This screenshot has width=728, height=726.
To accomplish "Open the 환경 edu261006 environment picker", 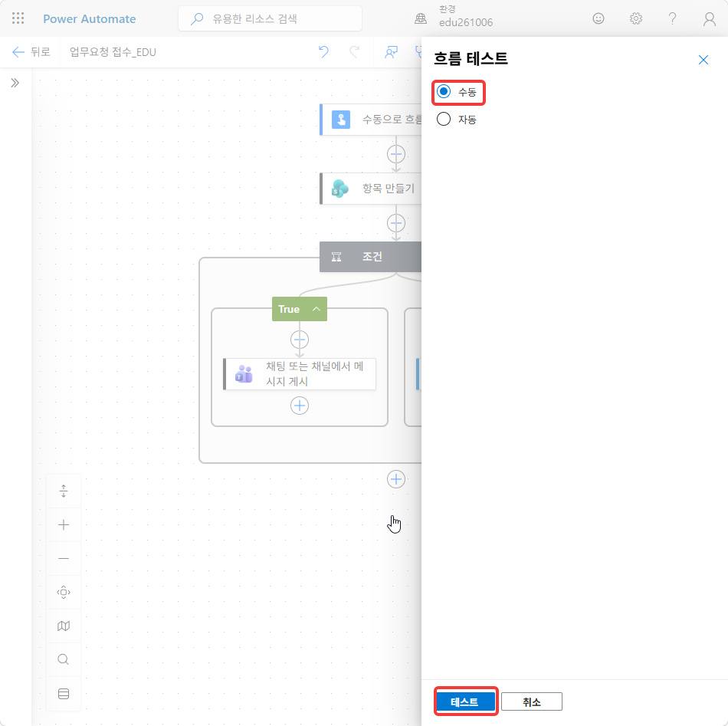I will (465, 17).
